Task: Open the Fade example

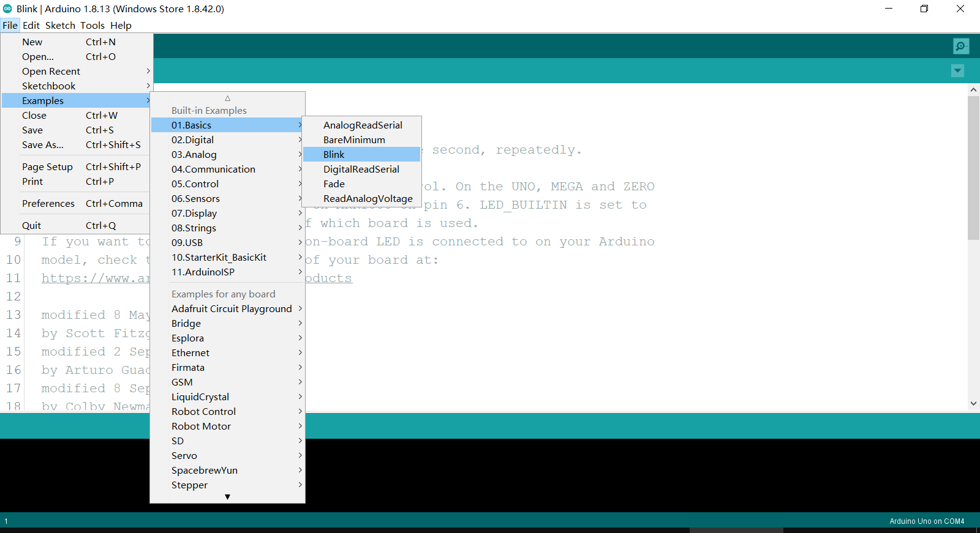Action: pos(362,184)
